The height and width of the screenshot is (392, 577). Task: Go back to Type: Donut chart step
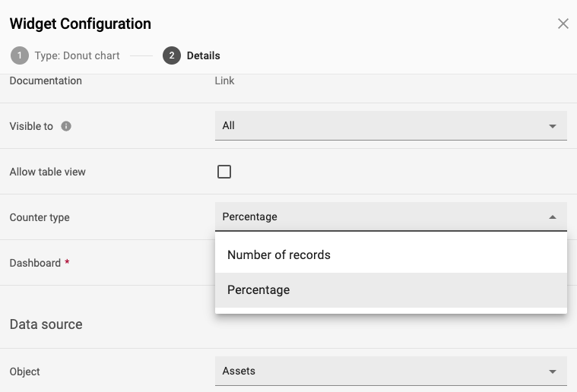(77, 55)
